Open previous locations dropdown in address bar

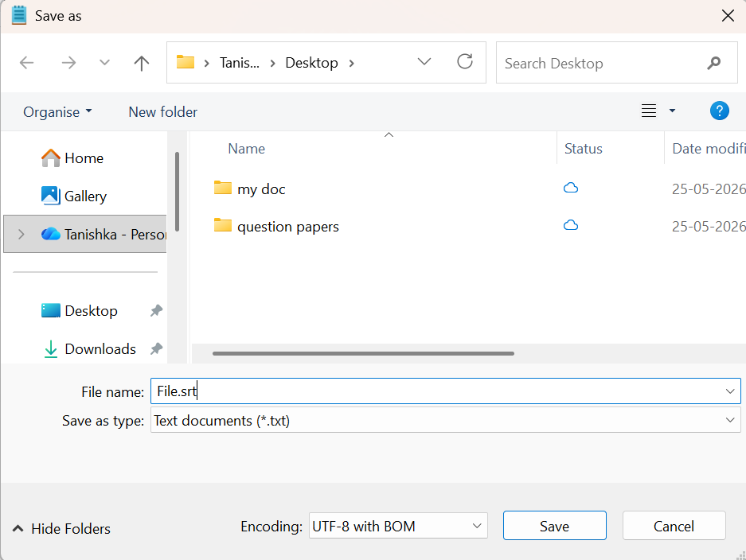coord(424,62)
